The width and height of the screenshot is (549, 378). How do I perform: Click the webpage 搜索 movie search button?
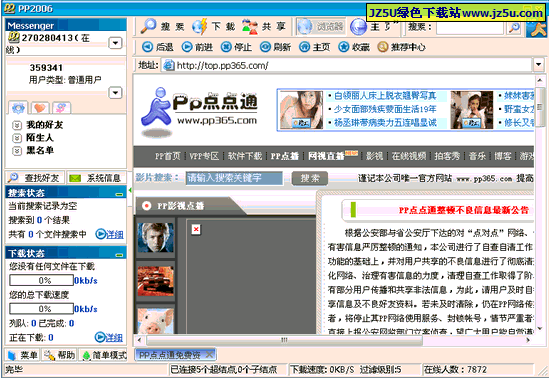pos(310,178)
